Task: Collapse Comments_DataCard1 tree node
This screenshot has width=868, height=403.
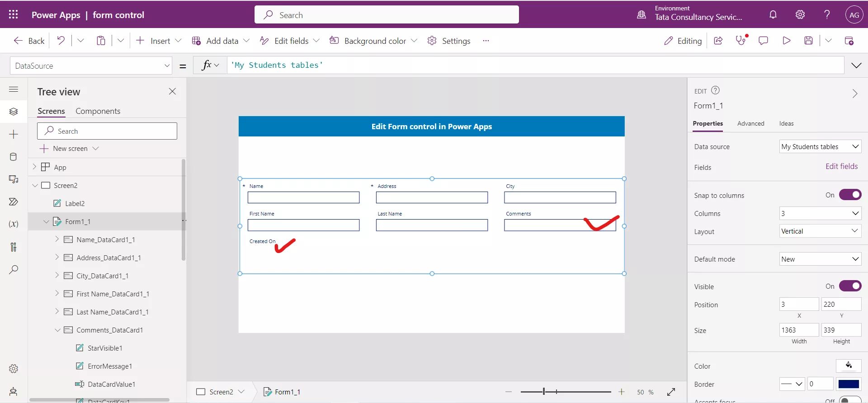Action: 57,330
